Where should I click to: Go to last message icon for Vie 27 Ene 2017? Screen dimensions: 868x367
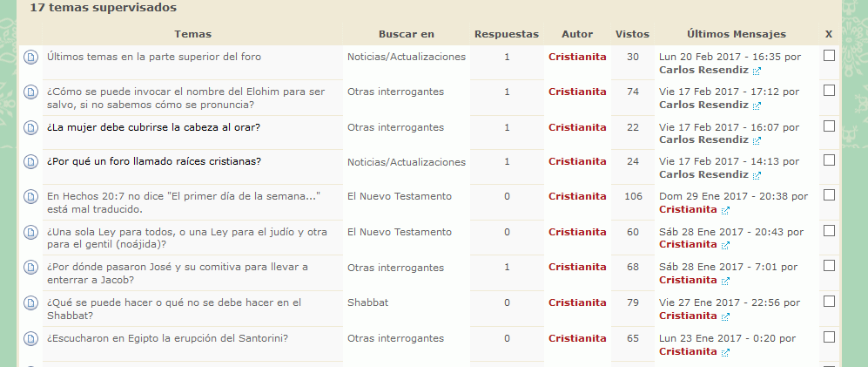tap(725, 316)
